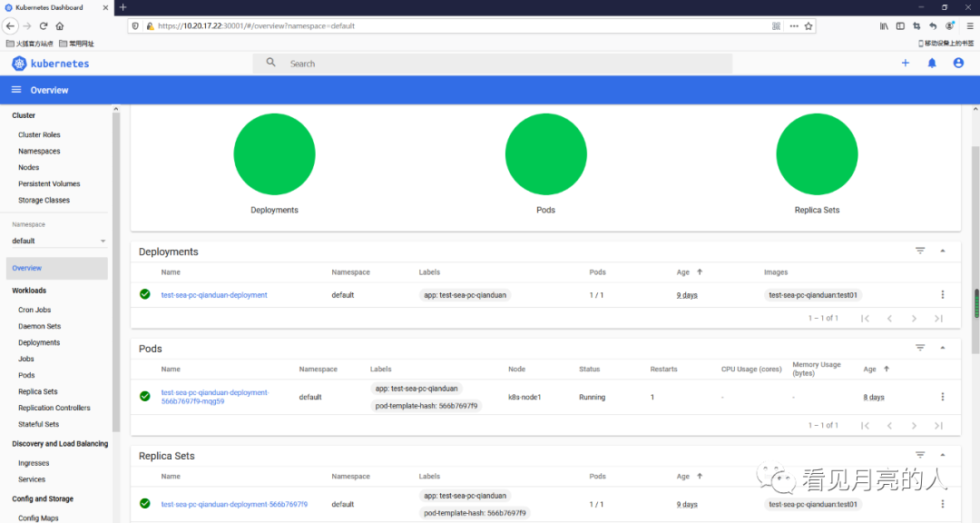Open replica set link ending 566b7697f9

(x=234, y=504)
